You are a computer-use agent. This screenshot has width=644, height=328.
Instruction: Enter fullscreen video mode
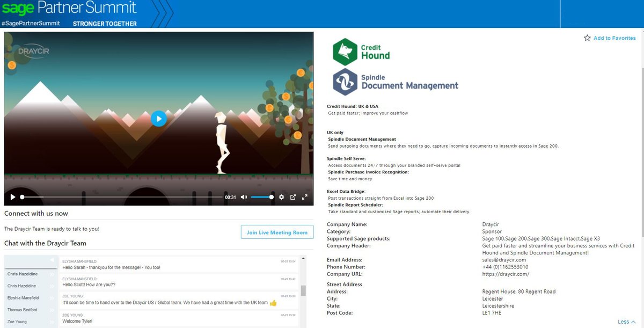click(x=305, y=197)
